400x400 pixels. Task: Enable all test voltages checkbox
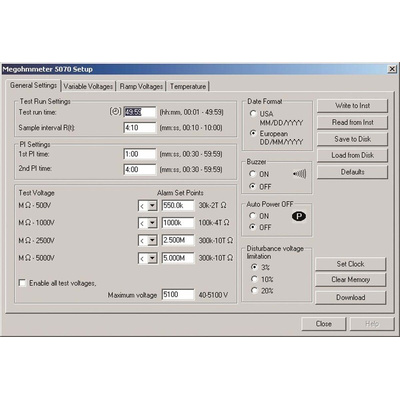point(22,283)
